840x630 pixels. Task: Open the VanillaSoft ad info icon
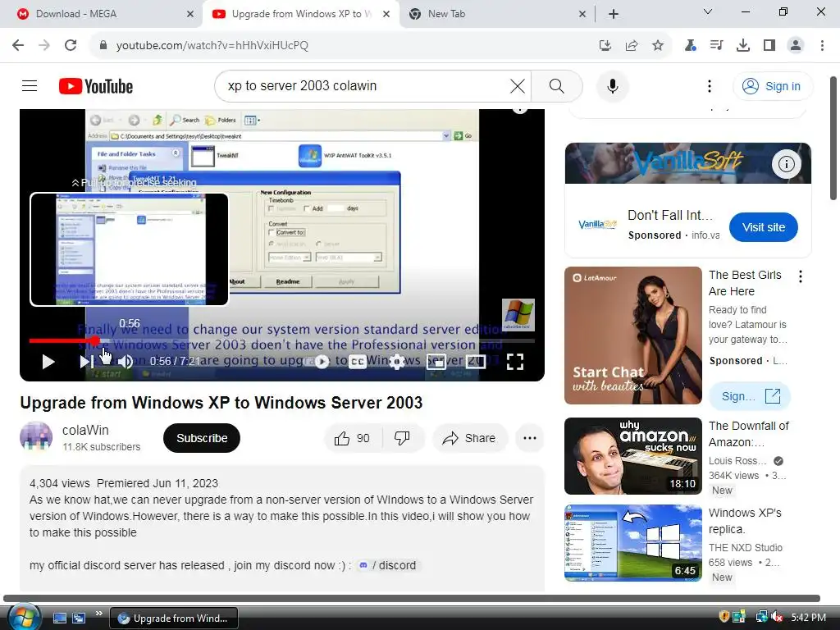click(x=786, y=164)
